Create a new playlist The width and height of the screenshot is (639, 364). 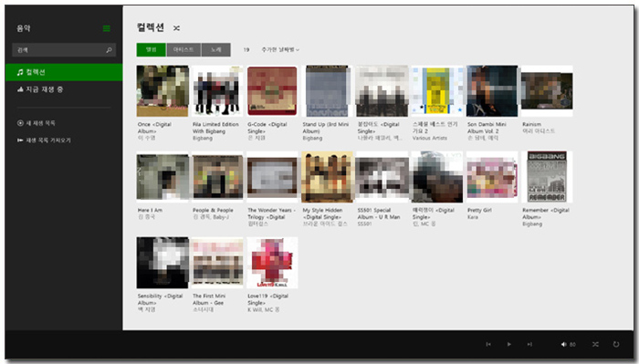click(x=37, y=123)
